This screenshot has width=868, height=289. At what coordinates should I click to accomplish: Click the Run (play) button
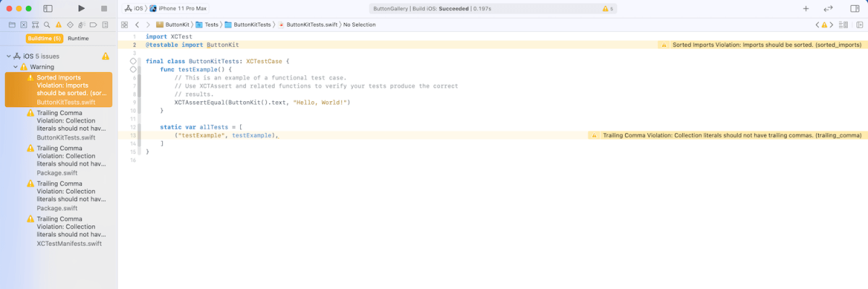81,9
